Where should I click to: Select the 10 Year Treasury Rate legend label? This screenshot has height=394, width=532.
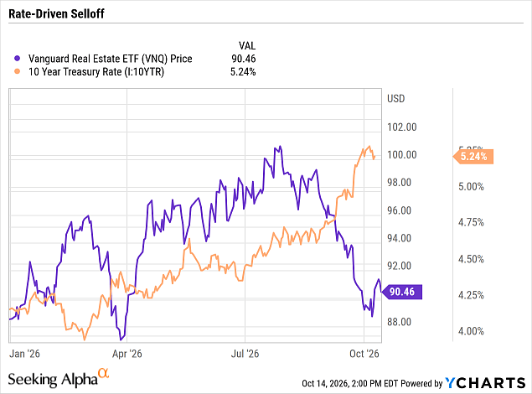[x=96, y=72]
